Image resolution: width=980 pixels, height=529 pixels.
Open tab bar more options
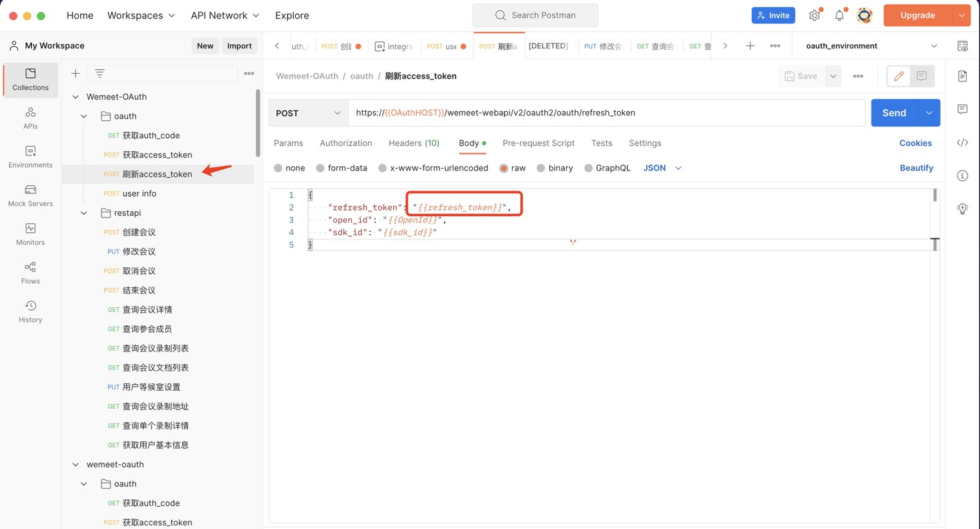[x=775, y=46]
